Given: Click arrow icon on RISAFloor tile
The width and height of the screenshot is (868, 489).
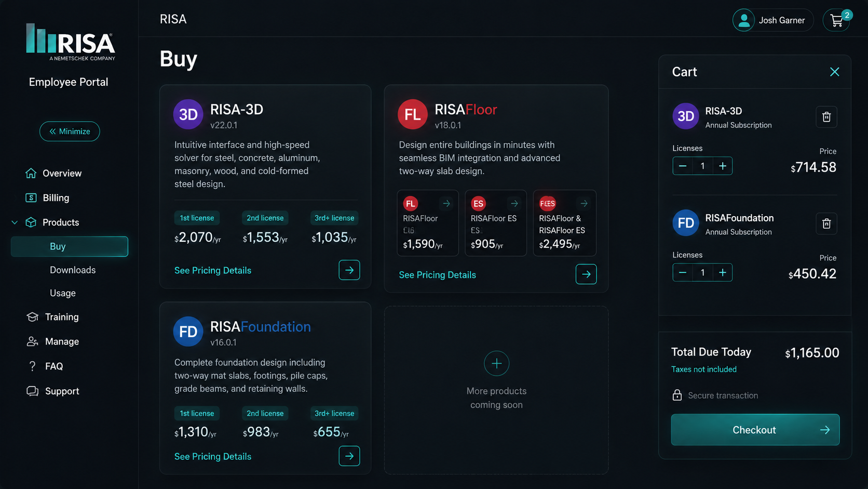Looking at the screenshot, I should (446, 204).
